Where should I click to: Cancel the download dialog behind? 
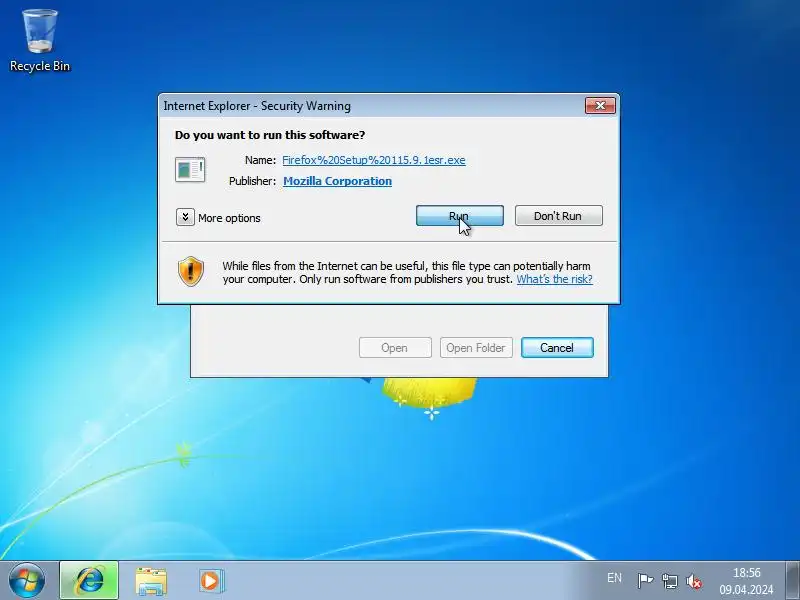tap(557, 347)
